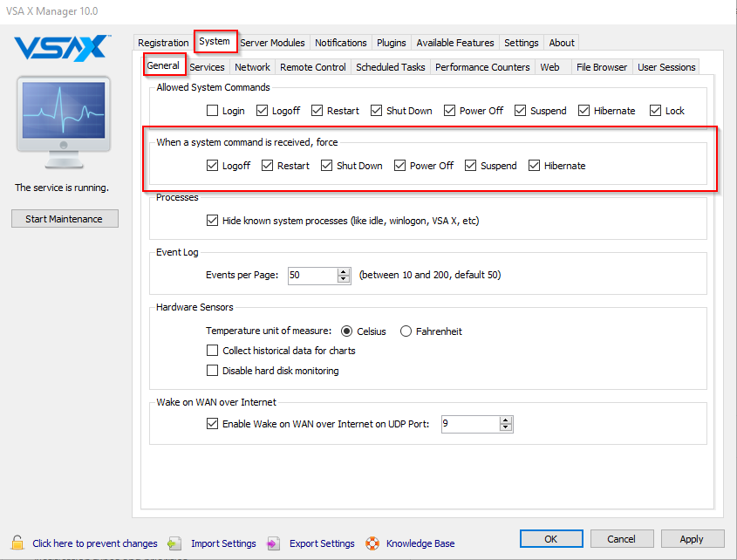This screenshot has width=737, height=560.
Task: Click the Cancel button
Action: click(621, 539)
